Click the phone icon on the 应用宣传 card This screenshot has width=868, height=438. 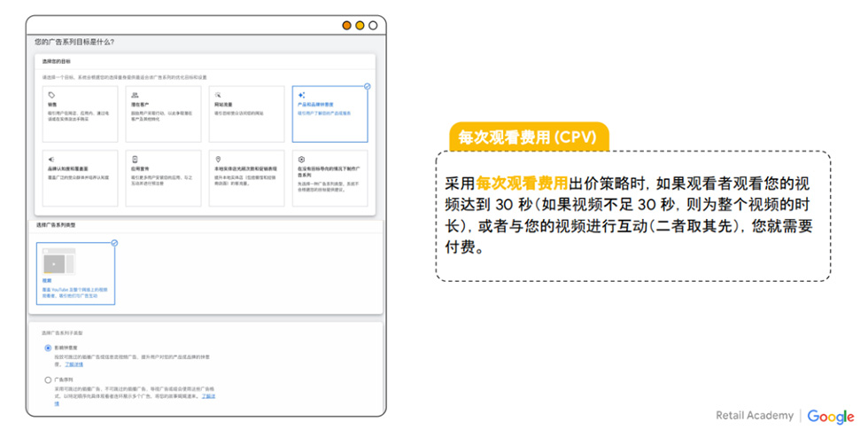[x=135, y=159]
